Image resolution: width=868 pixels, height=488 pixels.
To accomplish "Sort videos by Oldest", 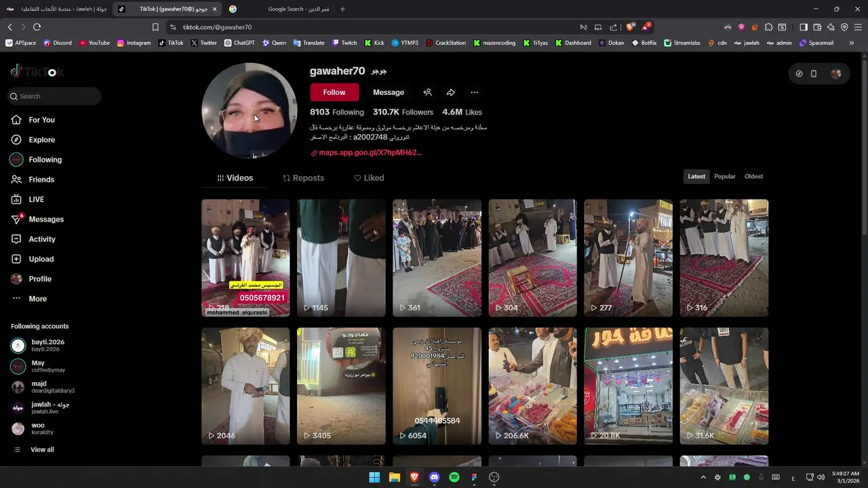I will (x=753, y=176).
